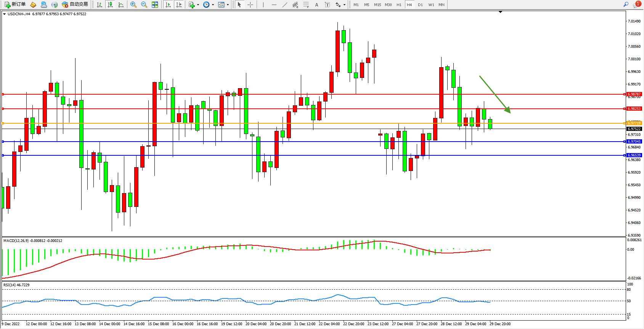Switch to D1 timeframe

420,5
